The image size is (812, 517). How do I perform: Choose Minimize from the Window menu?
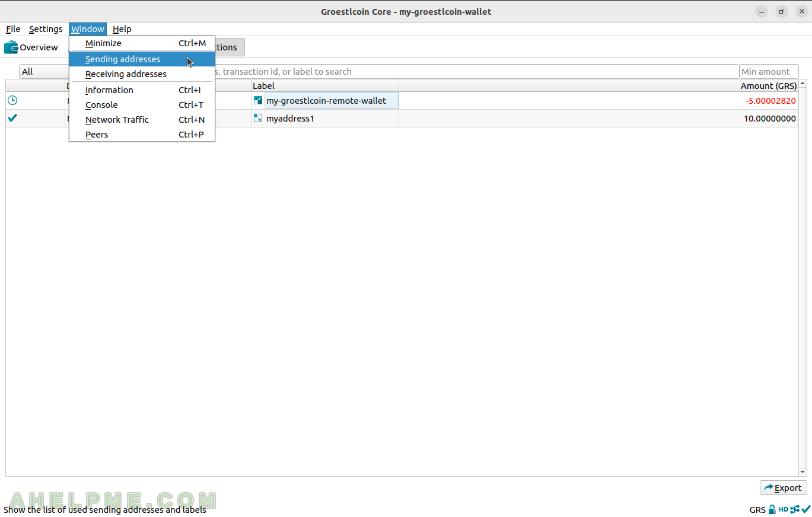[x=142, y=43]
